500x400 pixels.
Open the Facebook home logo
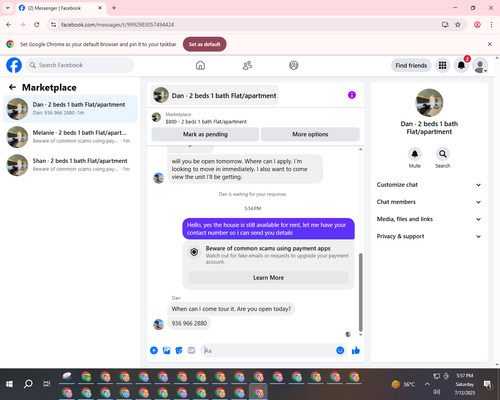pyautogui.click(x=14, y=65)
